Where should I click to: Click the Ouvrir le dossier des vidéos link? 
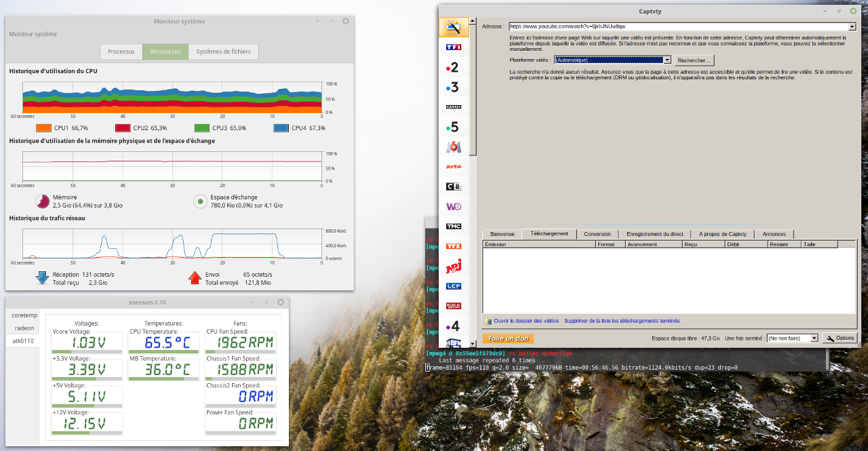pos(526,321)
